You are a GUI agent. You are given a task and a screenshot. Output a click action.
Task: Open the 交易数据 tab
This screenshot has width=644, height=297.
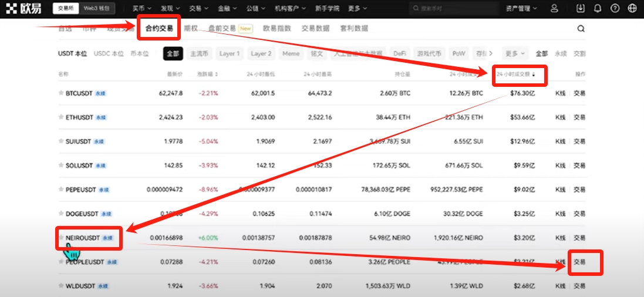(x=315, y=28)
